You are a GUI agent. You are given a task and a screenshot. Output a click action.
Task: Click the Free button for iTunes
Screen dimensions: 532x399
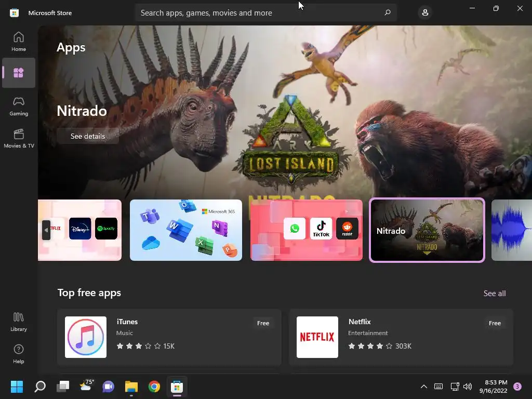[263, 323]
